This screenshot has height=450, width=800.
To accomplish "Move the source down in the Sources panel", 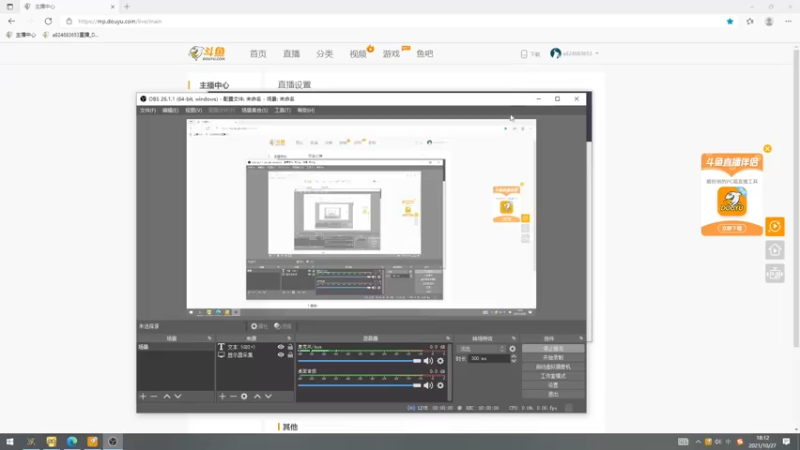I will coord(268,396).
